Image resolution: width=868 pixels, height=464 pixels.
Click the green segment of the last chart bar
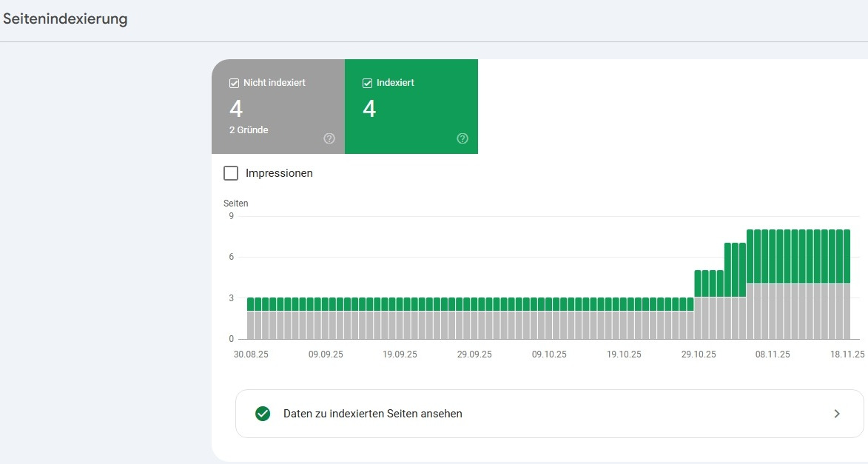point(847,256)
